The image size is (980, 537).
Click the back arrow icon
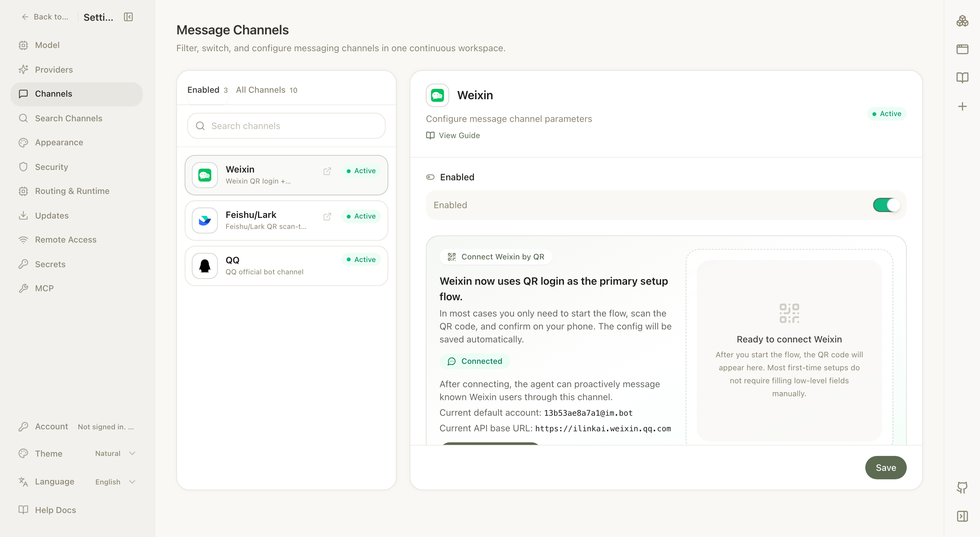(x=25, y=17)
